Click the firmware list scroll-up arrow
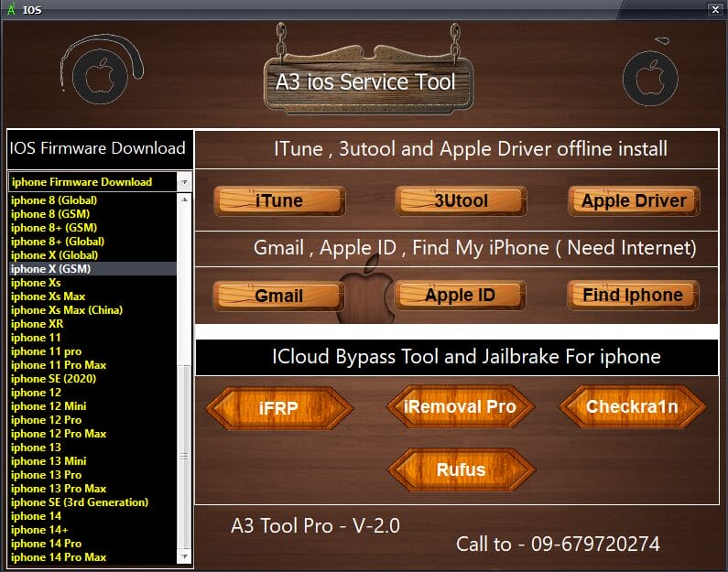The height and width of the screenshot is (572, 728). click(x=185, y=200)
